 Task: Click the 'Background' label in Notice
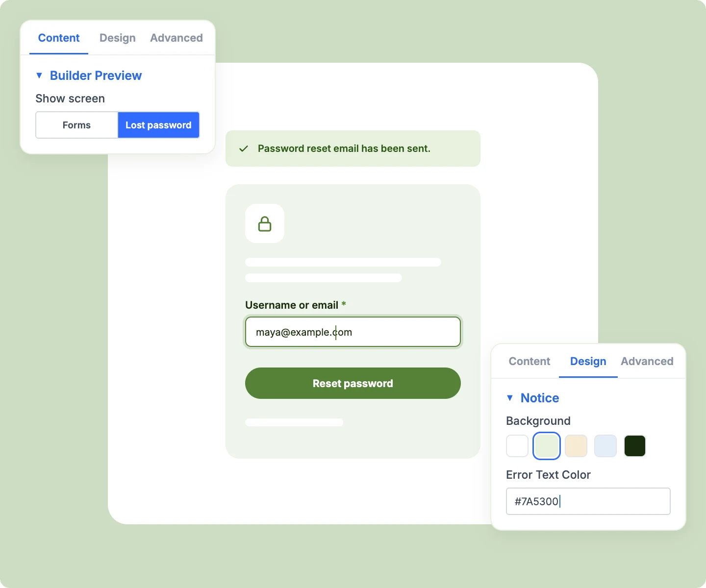click(538, 421)
